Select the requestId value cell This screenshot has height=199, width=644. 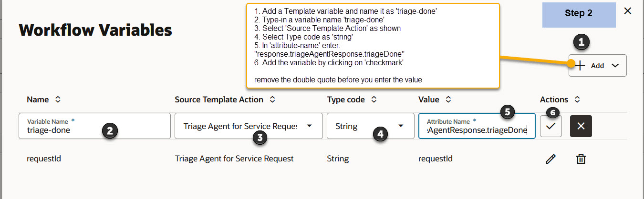pyautogui.click(x=436, y=159)
